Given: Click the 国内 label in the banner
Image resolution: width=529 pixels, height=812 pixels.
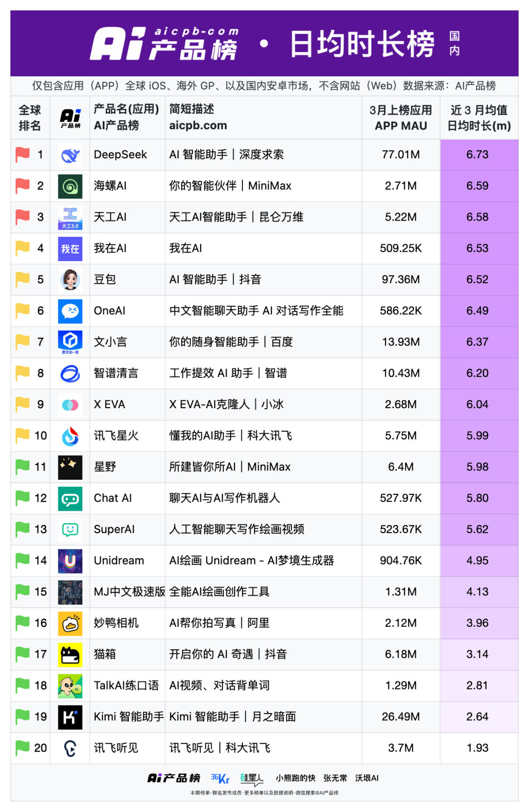Looking at the screenshot, I should (455, 44).
